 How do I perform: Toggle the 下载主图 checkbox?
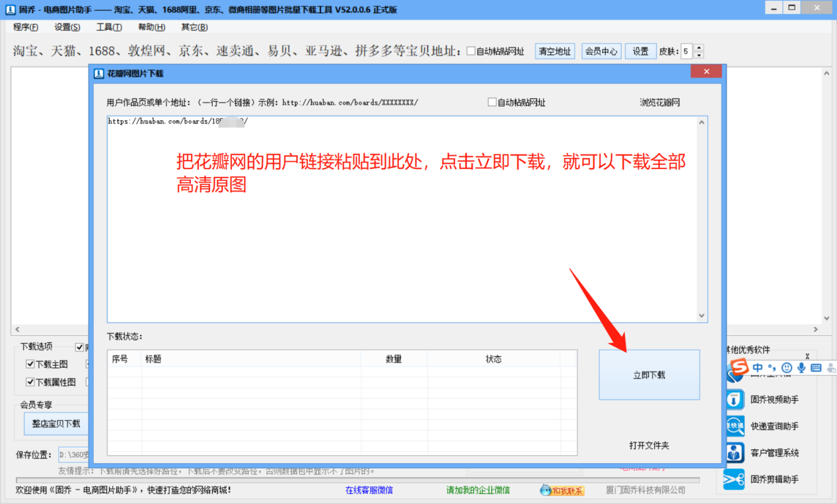(x=30, y=364)
